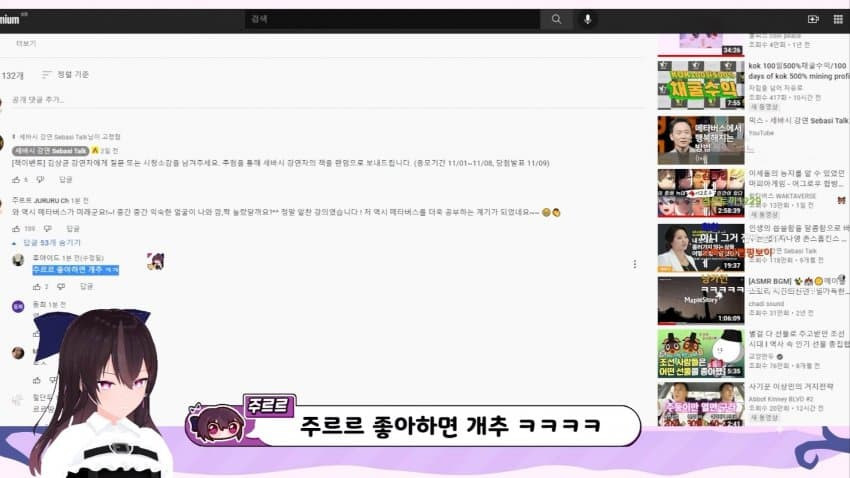The height and width of the screenshot is (478, 850).
Task: Open the 세바시 강연 Sebasi Talk channel badge
Action: tap(51, 151)
